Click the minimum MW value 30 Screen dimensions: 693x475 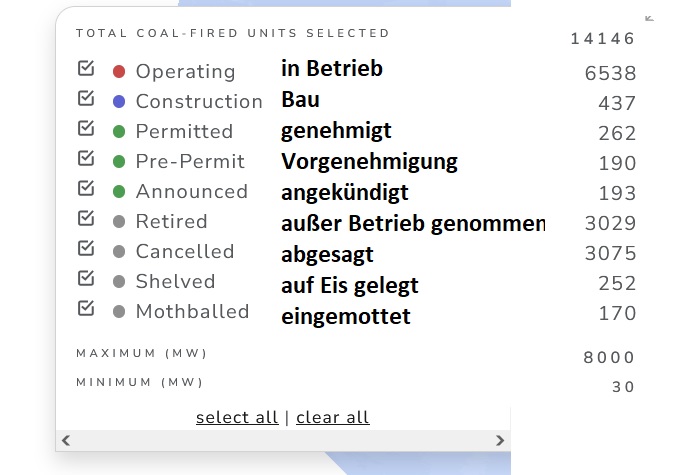point(623,387)
